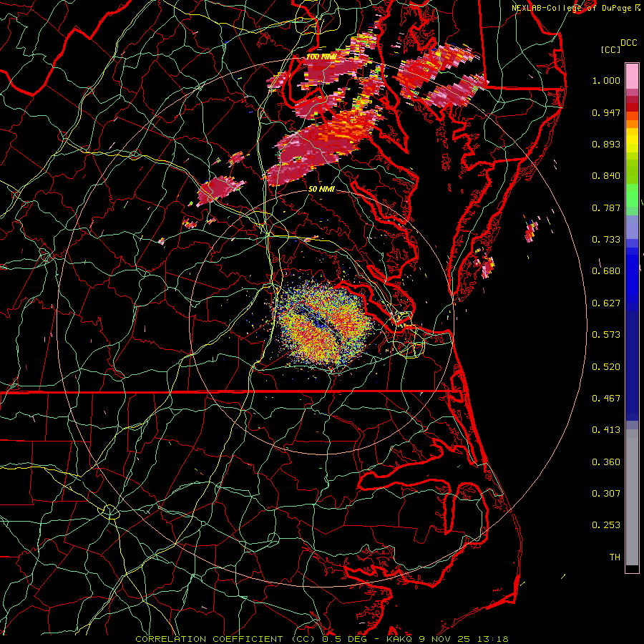This screenshot has width=644, height=644.
Task: Click the 0.253 color scale label
Action: (606, 525)
